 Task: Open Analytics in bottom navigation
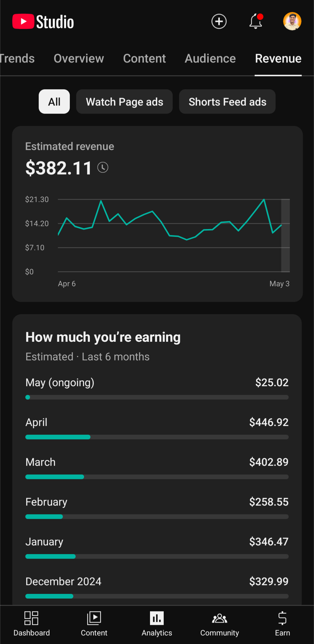(x=157, y=624)
